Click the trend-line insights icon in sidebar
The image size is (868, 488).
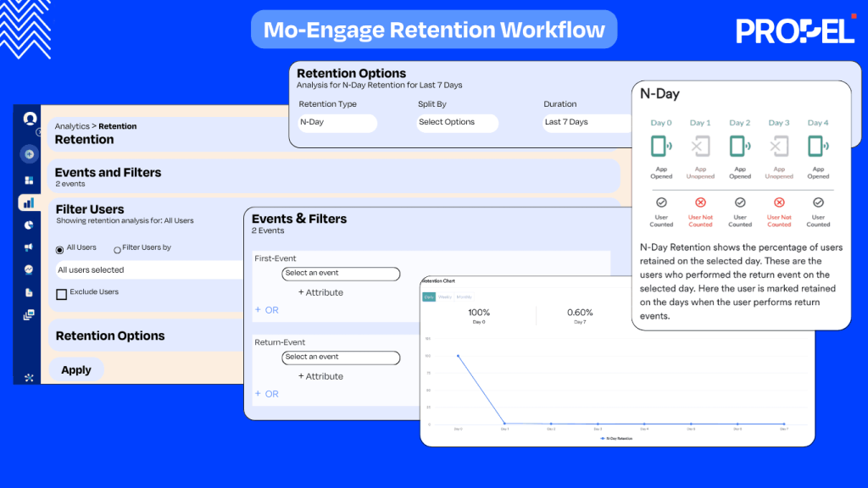coord(29,269)
